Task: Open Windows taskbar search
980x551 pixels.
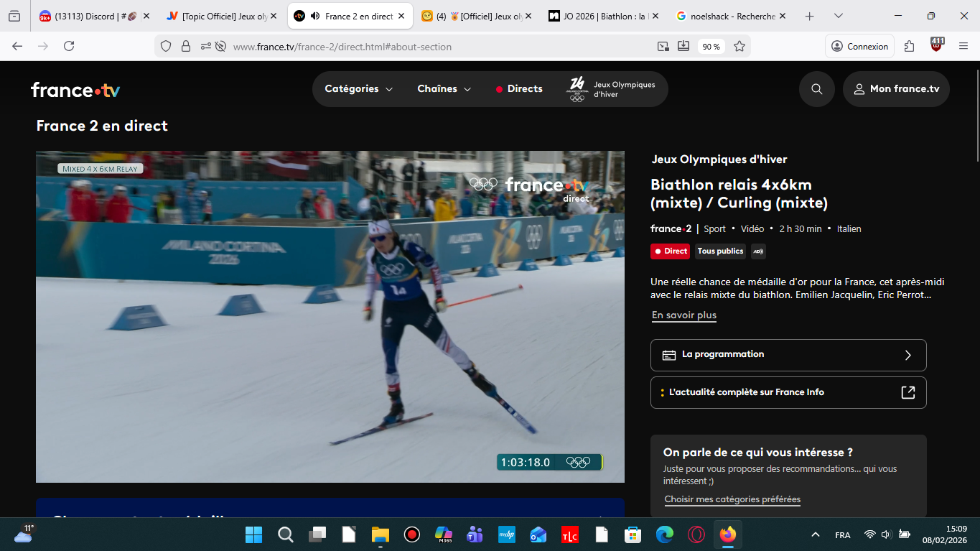Action: [x=285, y=534]
